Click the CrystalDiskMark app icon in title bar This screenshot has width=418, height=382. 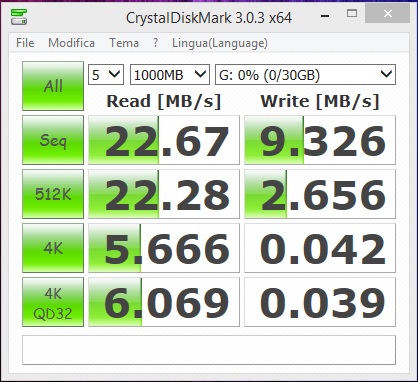tap(19, 17)
